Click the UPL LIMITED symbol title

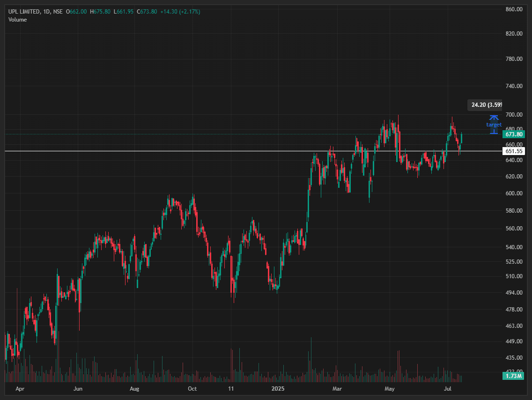point(24,12)
